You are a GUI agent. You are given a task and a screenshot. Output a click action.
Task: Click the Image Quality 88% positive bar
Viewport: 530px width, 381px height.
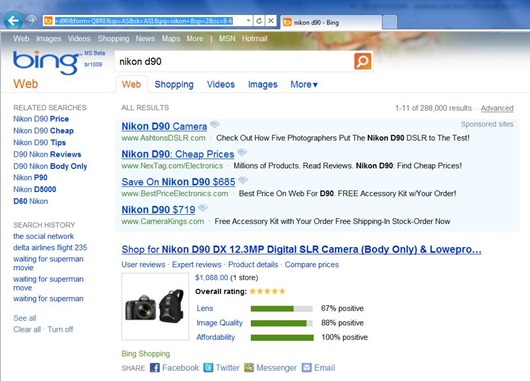282,323
